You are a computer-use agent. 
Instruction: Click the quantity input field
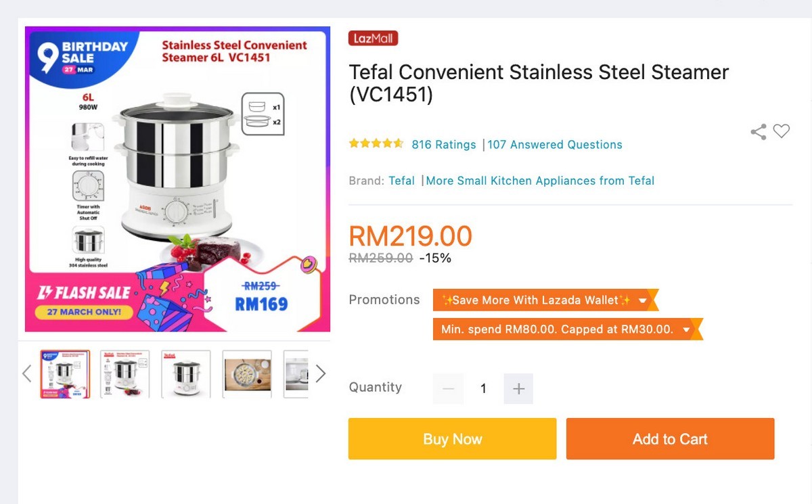click(x=483, y=389)
